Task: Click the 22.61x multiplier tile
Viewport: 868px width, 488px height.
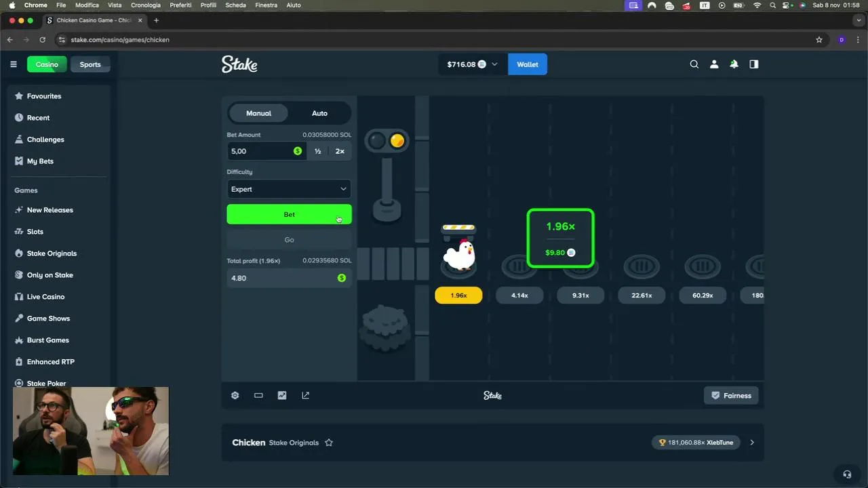Action: 642,296
